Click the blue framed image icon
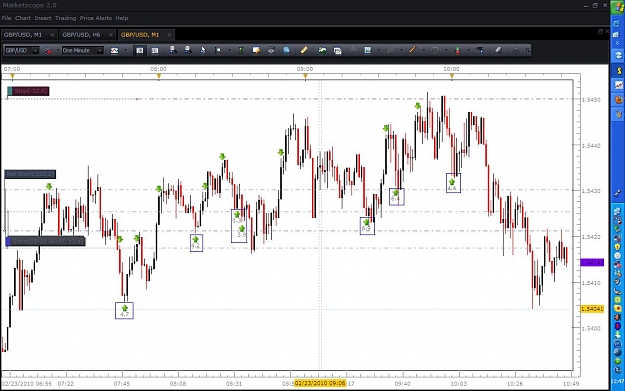The width and height of the screenshot is (625, 391). [x=368, y=50]
